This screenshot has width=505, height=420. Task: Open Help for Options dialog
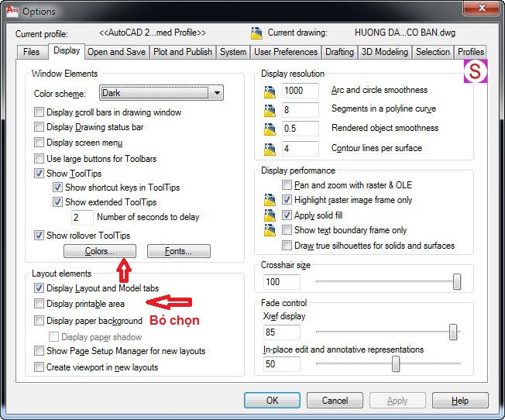[x=460, y=401]
